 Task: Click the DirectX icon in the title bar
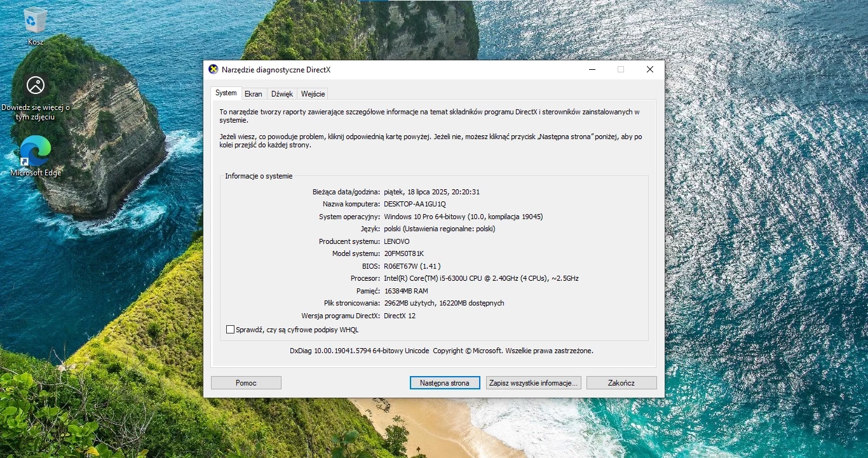pyautogui.click(x=214, y=70)
